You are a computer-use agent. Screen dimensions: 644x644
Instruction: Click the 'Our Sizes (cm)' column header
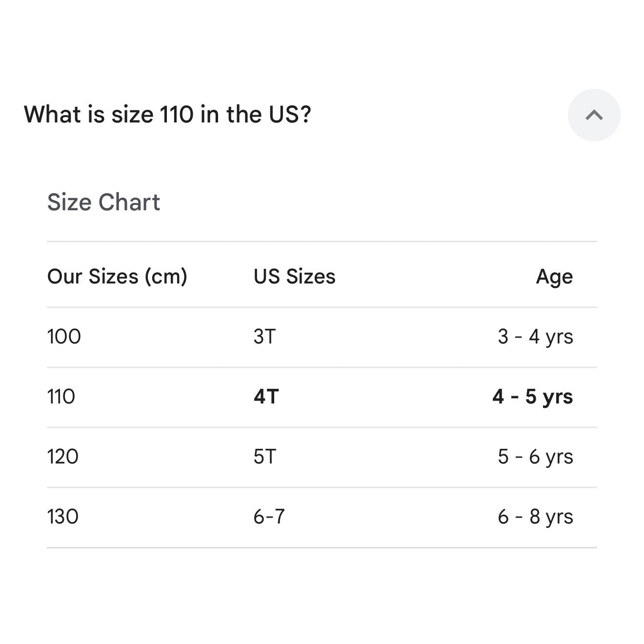click(117, 277)
